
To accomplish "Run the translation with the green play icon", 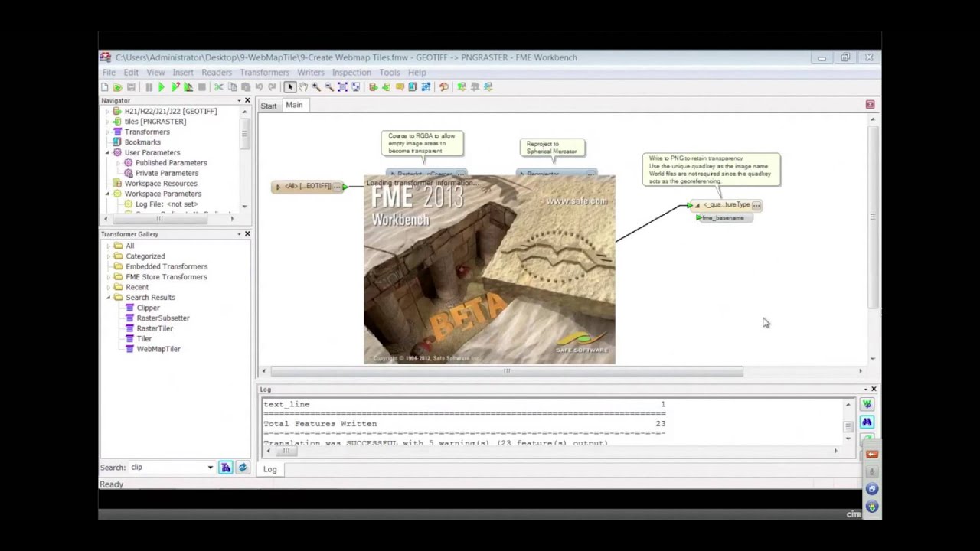I will (x=162, y=87).
